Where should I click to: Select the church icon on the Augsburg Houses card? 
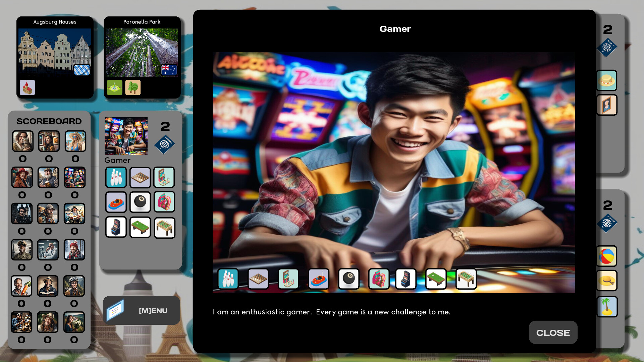click(x=27, y=87)
